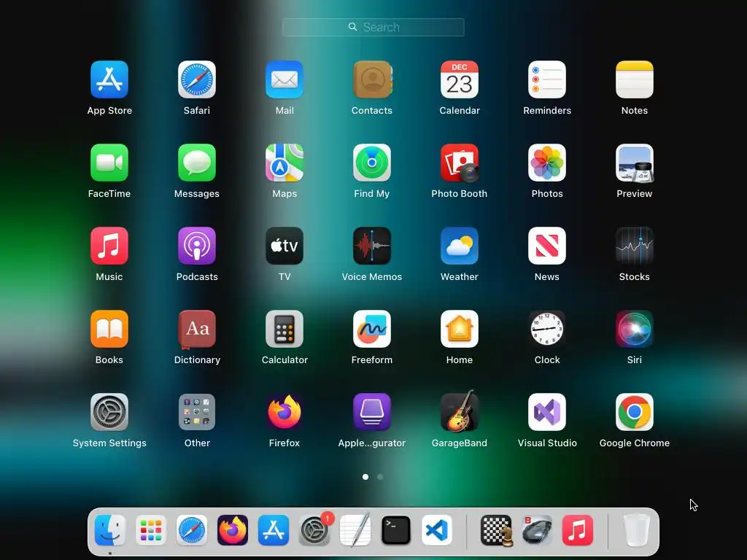Open the Mail app
The height and width of the screenshot is (560, 747).
(285, 79)
